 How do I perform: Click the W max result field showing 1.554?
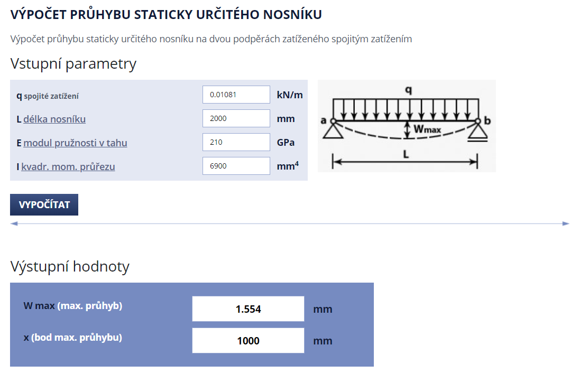pyautogui.click(x=248, y=309)
